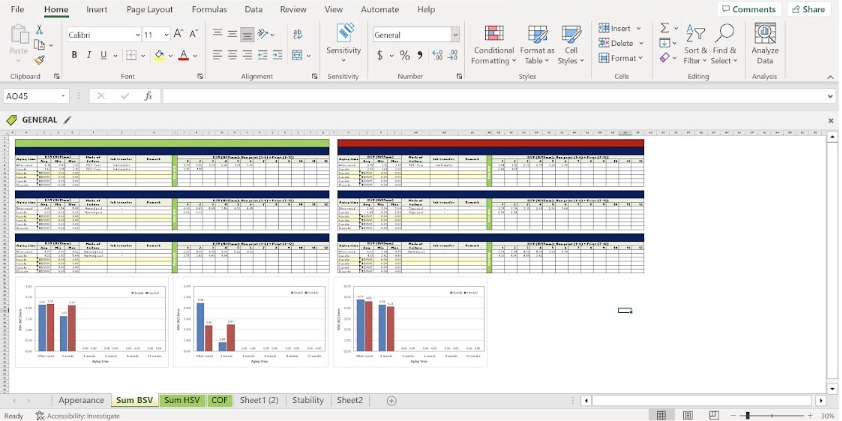Expand Cell Styles menu

click(x=571, y=45)
